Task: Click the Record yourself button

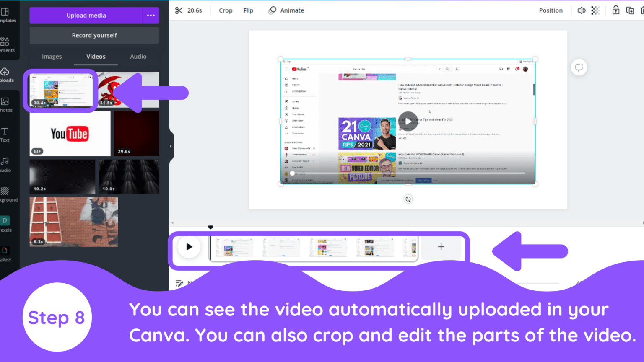Action: [x=94, y=35]
